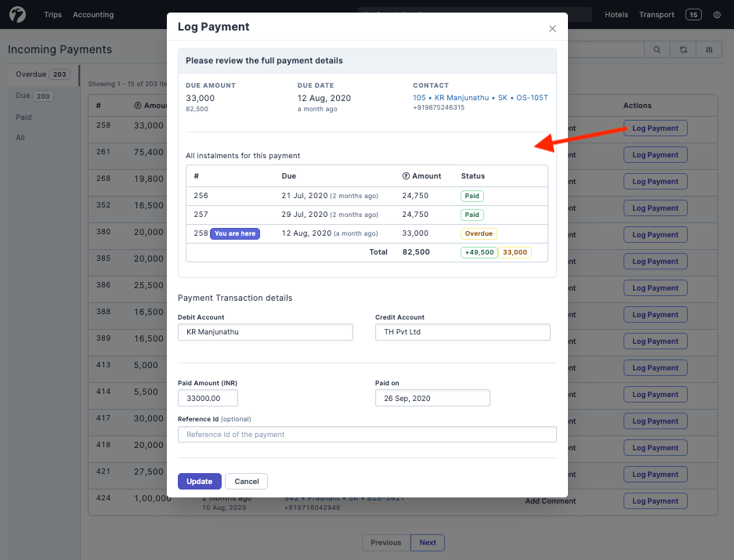The image size is (734, 560).
Task: Click the Reference Id input field
Action: [367, 434]
